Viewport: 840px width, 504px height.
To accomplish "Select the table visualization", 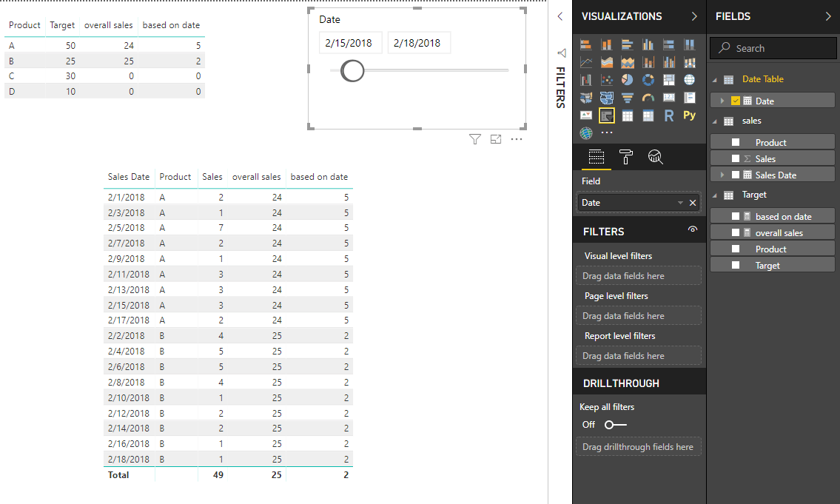I will (628, 115).
